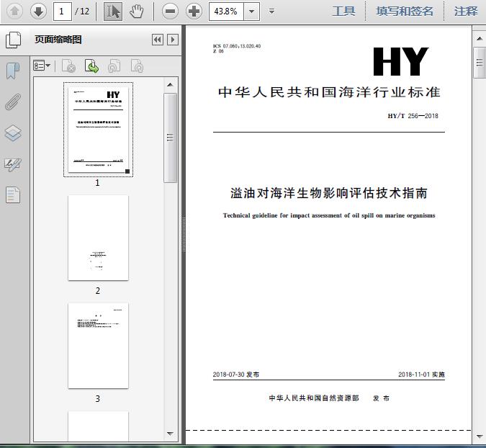Click the large HY logo

(x=401, y=61)
